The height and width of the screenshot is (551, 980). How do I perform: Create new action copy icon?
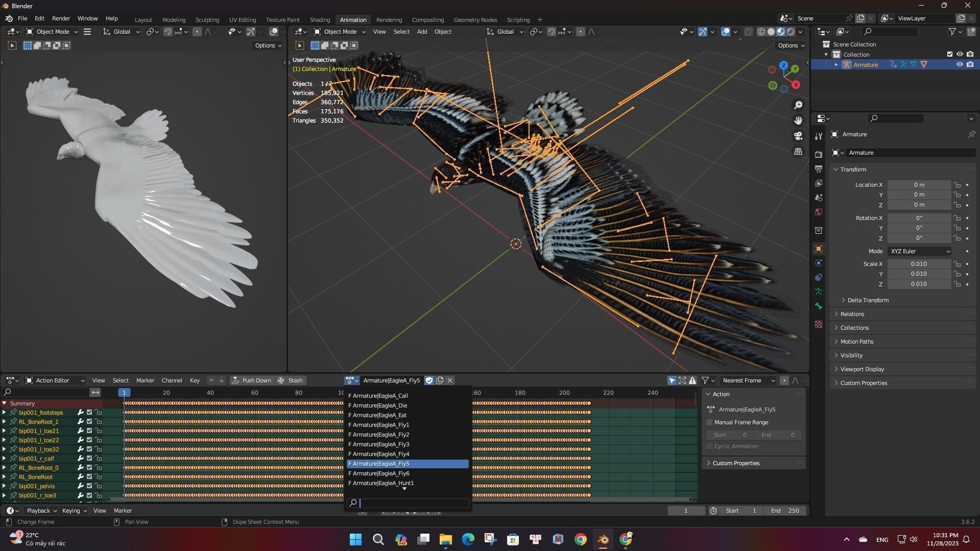tap(440, 380)
